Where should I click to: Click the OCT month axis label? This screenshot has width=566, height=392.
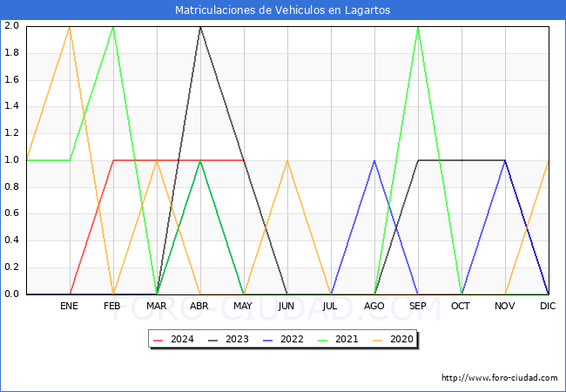pos(461,306)
